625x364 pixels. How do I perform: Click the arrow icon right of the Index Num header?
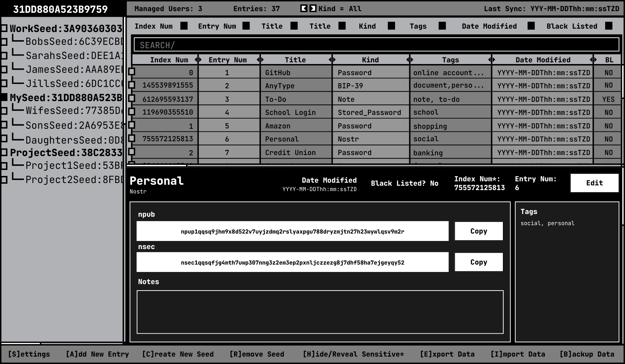coord(196,60)
